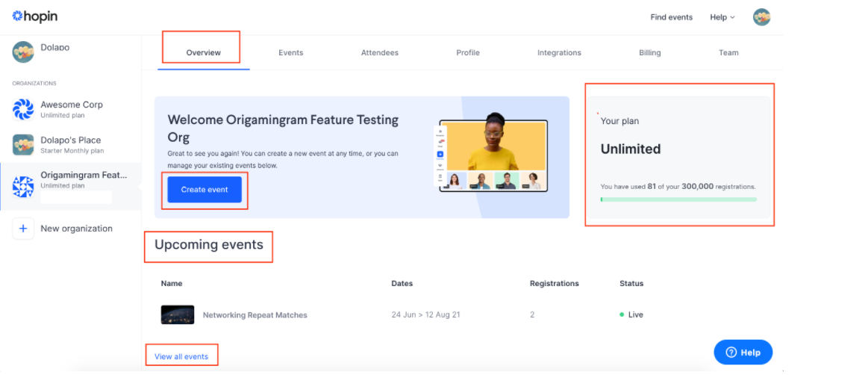
Task: Open the floating Help chat button
Action: point(743,352)
